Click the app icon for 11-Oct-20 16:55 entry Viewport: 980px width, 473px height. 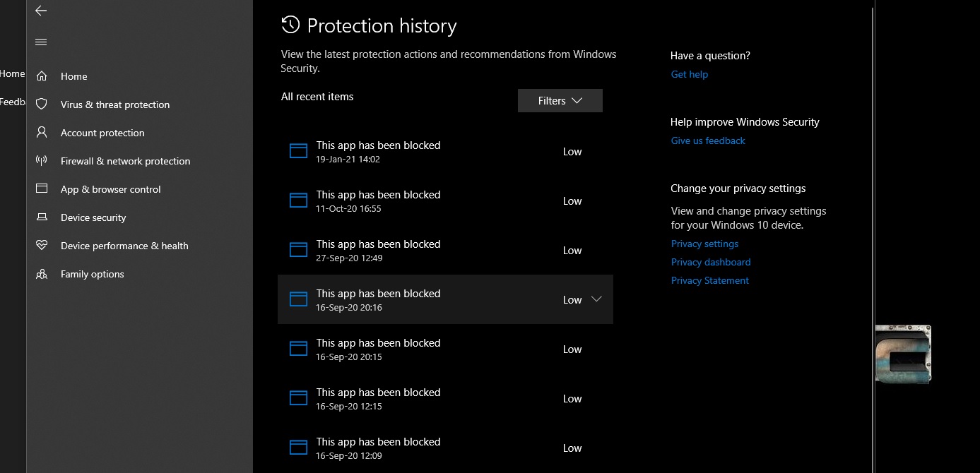click(x=299, y=200)
